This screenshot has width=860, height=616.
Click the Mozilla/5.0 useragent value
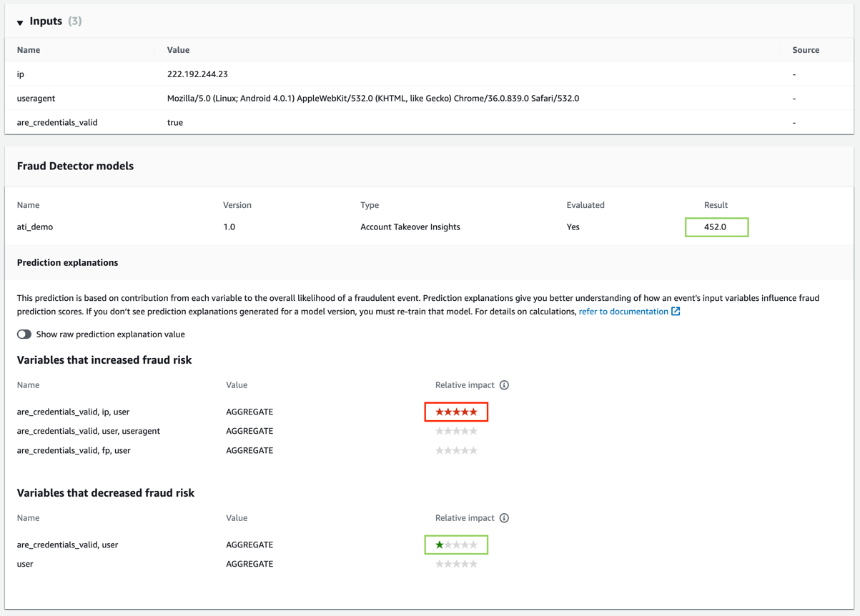point(373,99)
